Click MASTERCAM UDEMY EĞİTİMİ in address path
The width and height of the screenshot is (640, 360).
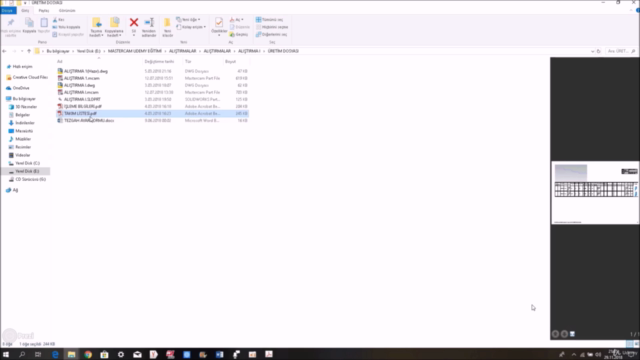click(135, 51)
